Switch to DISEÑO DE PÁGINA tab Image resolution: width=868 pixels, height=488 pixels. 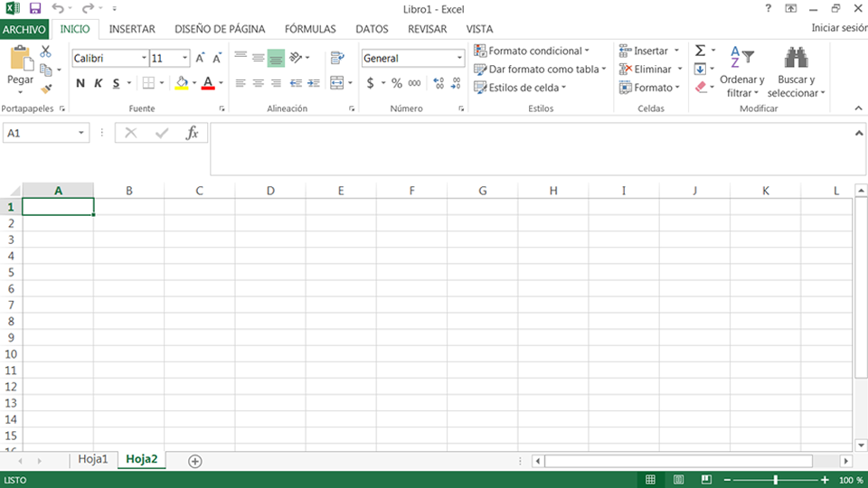pyautogui.click(x=220, y=29)
